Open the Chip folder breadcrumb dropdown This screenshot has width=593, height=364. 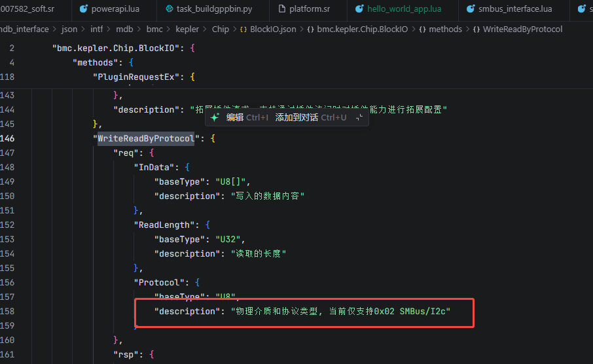221,29
